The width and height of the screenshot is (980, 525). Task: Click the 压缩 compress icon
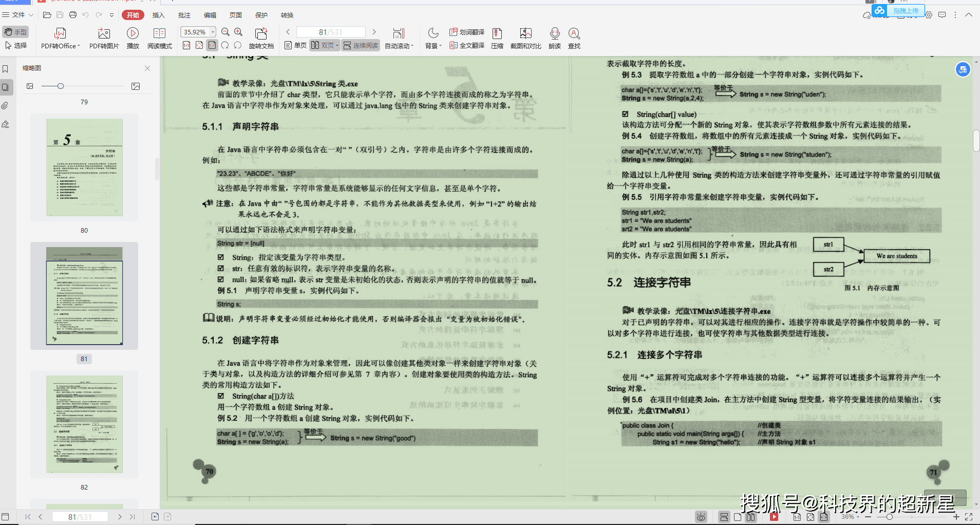pyautogui.click(x=497, y=34)
